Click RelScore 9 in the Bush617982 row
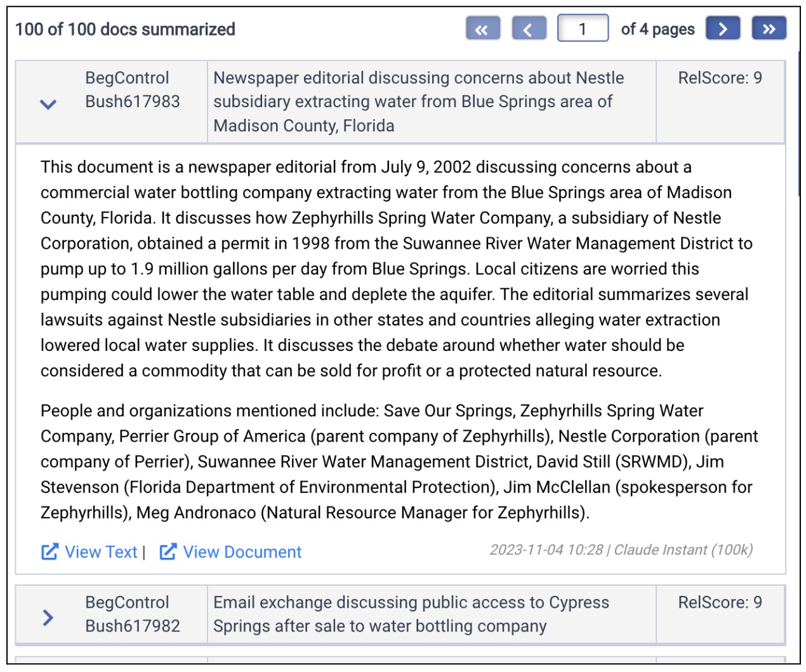Screen dimensions: 806x672 pos(720,602)
